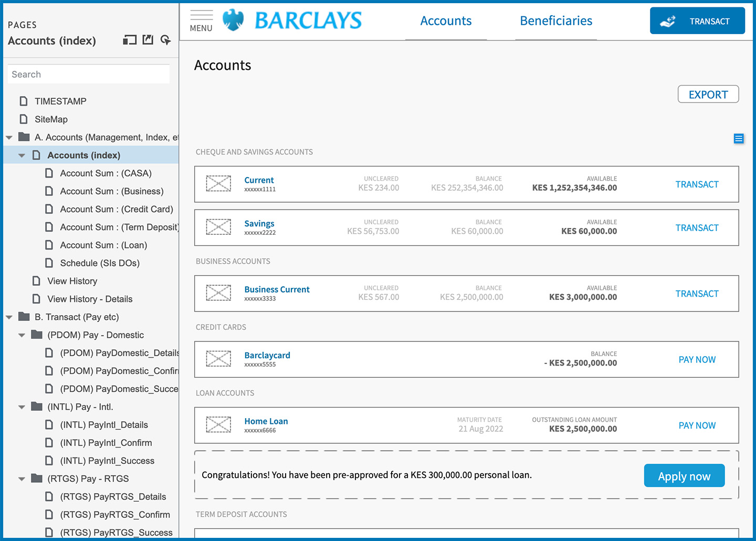756x541 pixels.
Task: Collapse the (INTL) Pay - Intl. folder arrow
Action: point(22,407)
